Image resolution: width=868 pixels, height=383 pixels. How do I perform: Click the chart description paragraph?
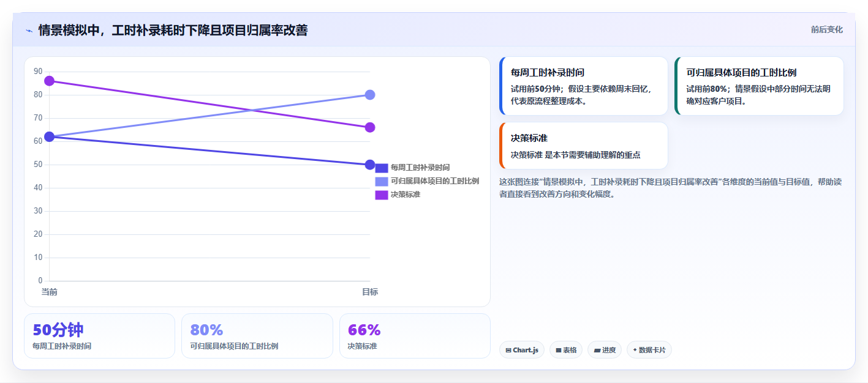coord(671,188)
